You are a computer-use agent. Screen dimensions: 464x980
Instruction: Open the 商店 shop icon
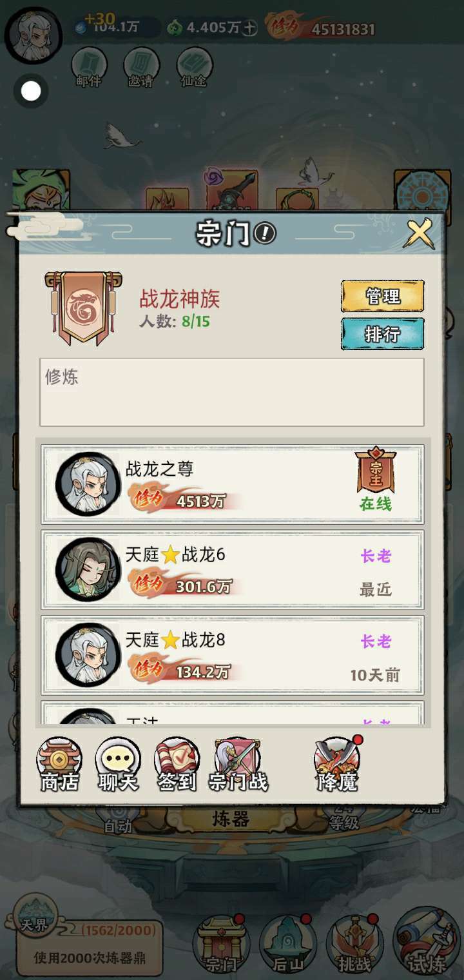[x=59, y=765]
